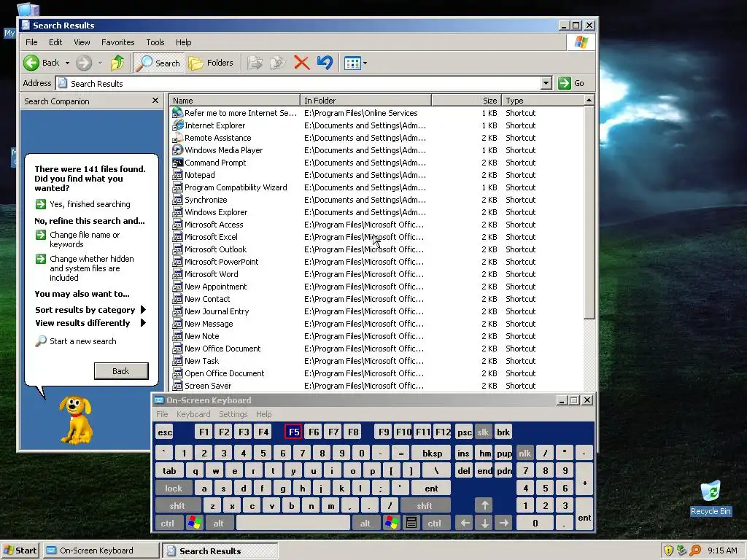
Task: Toggle the slk (scroll lock) key
Action: (483, 432)
